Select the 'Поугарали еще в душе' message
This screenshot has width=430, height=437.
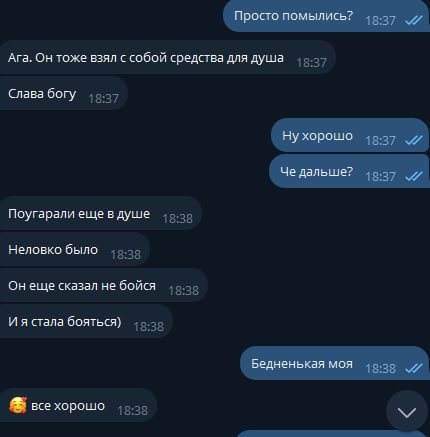pos(101,213)
